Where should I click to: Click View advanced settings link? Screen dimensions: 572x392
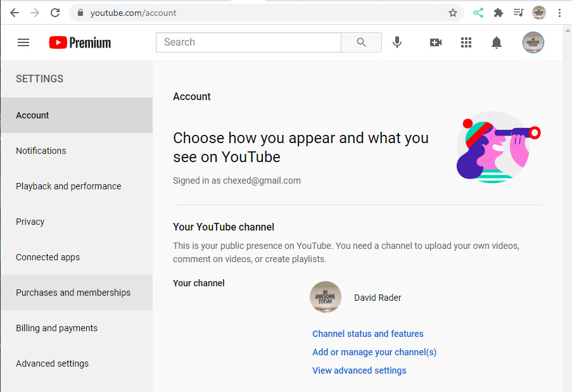[359, 370]
